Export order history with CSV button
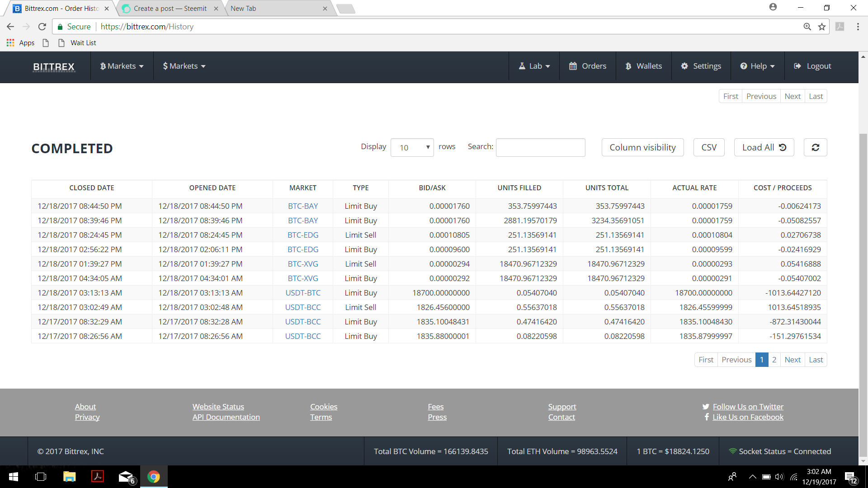 click(708, 147)
